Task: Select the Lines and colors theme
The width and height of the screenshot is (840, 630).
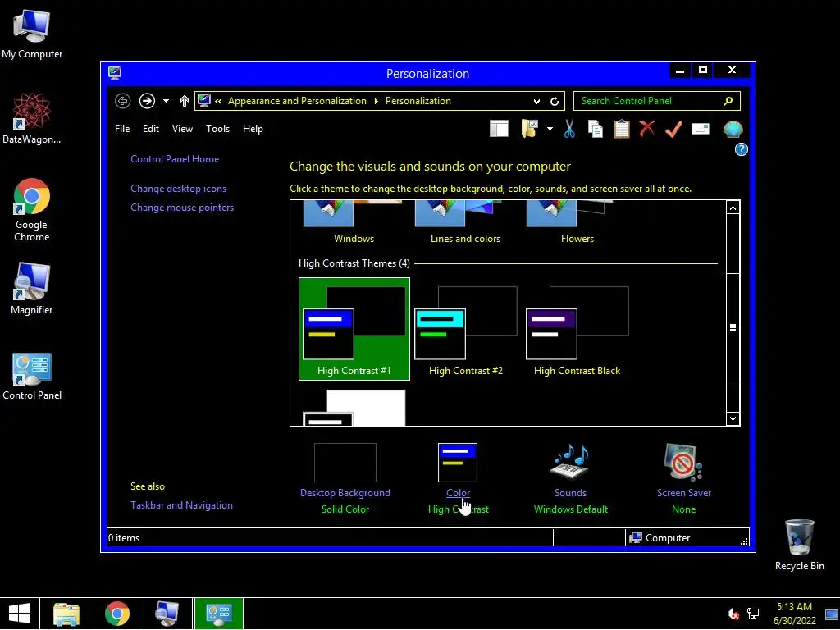Action: (465, 222)
